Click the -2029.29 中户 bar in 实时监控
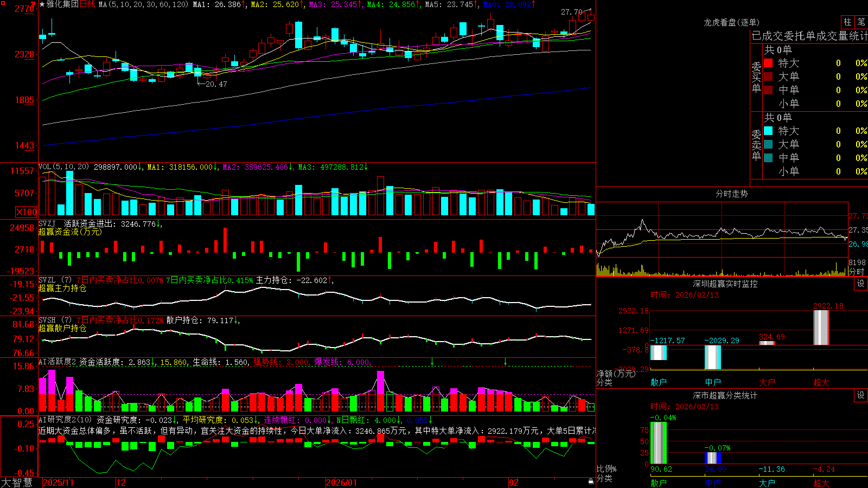The height and width of the screenshot is (488, 868). (713, 357)
